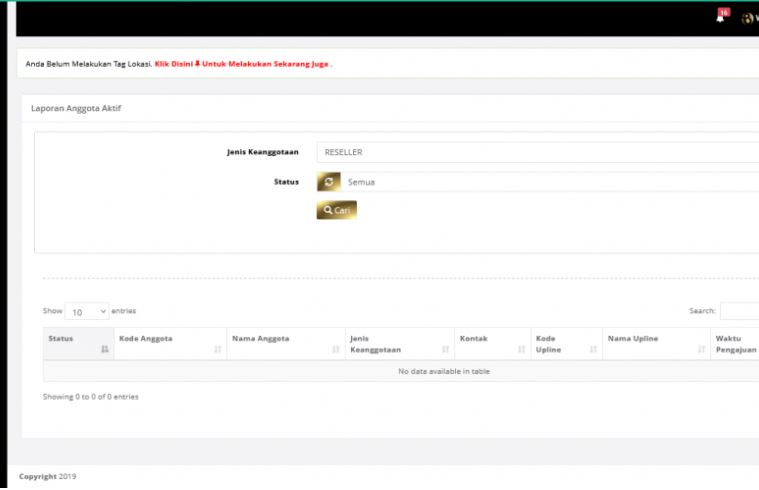759x490 pixels.
Task: Open the notification bell with red badge
Action: click(720, 18)
